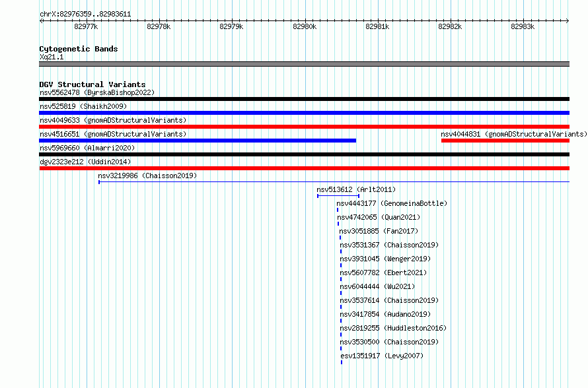Open nsv6044444 (Wu2021) label

click(378, 286)
